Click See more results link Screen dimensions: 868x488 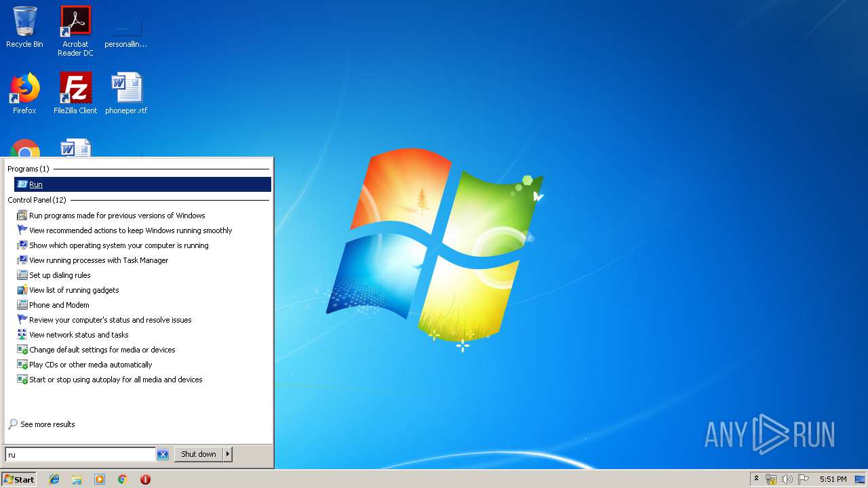[x=41, y=424]
